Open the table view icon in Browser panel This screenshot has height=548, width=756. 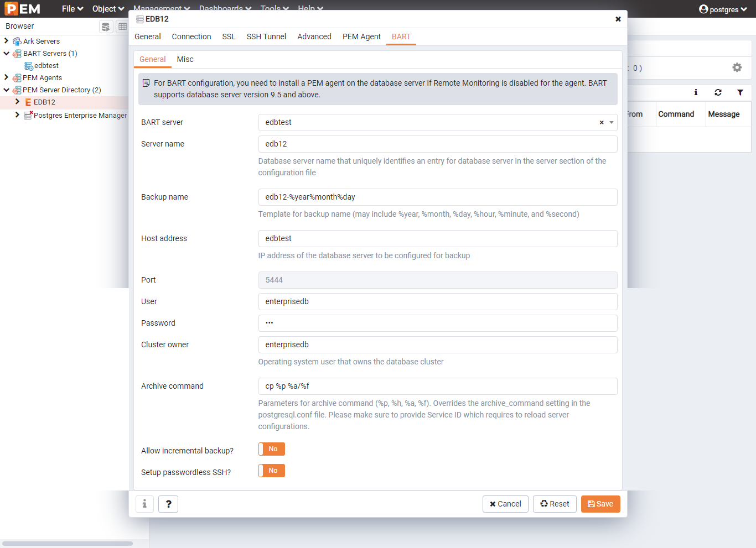tap(122, 27)
